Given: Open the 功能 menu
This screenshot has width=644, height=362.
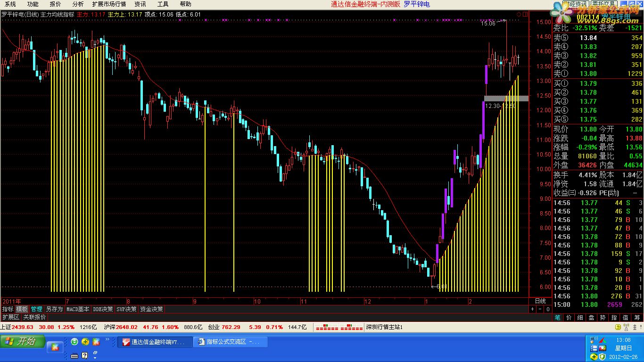Looking at the screenshot, I should coord(33,4).
